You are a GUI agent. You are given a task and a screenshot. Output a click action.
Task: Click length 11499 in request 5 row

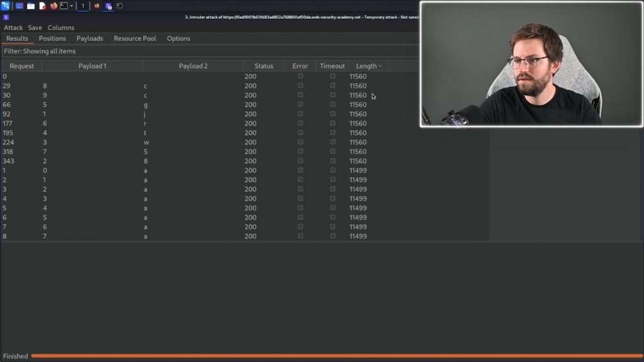[358, 208]
